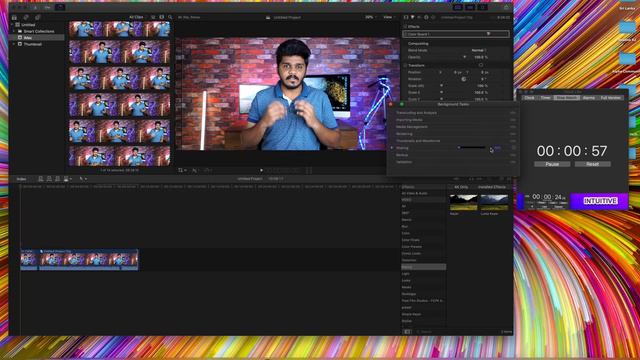Switch to the Full Window tab

[x=611, y=98]
